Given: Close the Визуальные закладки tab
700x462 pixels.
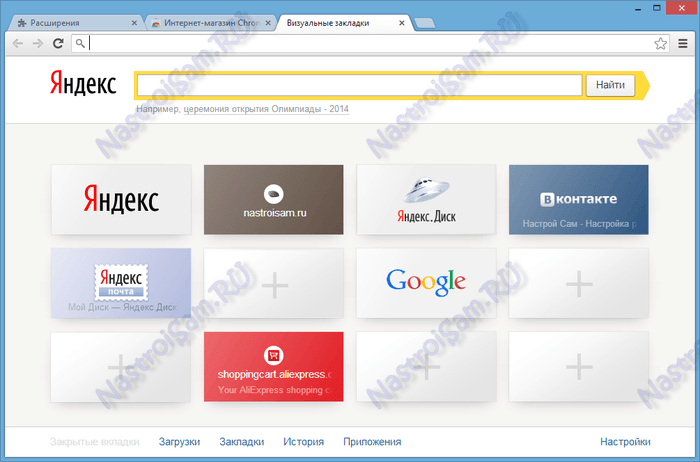Looking at the screenshot, I should [x=402, y=23].
